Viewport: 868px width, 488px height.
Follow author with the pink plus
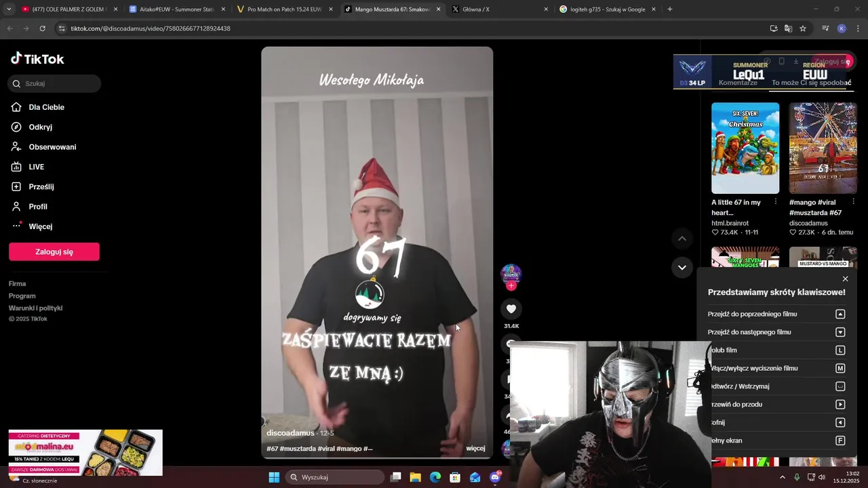click(x=511, y=285)
